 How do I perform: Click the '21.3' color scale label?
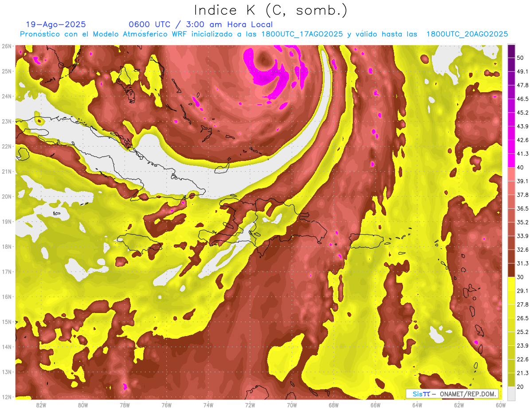point(522,373)
